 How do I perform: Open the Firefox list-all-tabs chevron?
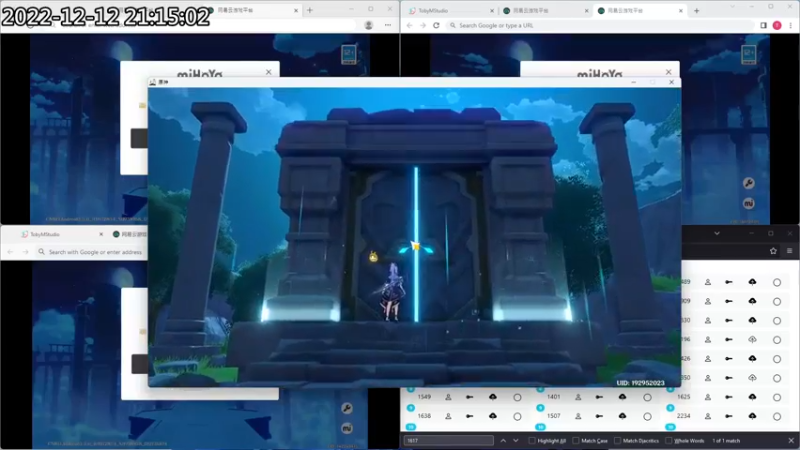point(717,234)
